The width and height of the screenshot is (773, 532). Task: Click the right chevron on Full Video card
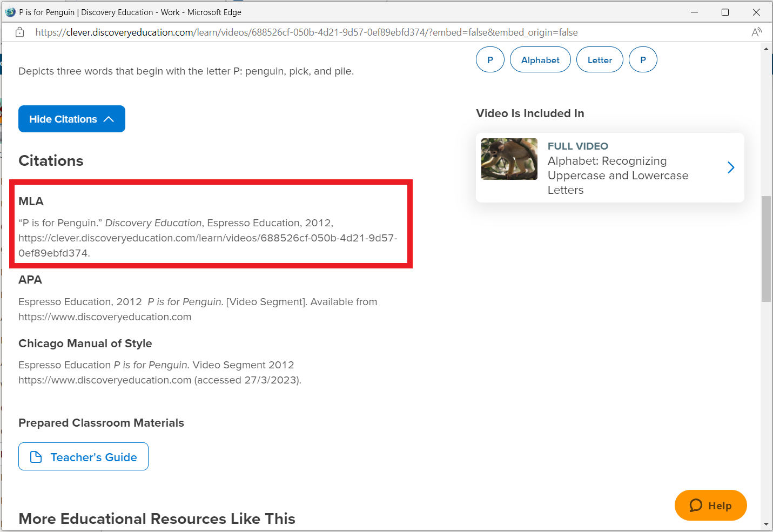click(731, 167)
